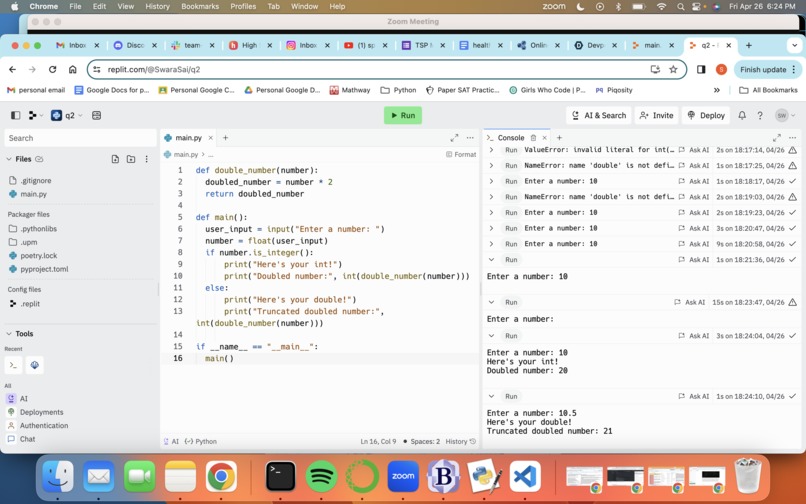This screenshot has width=806, height=504.
Task: Open the new browser tab plus button
Action: tap(748, 45)
